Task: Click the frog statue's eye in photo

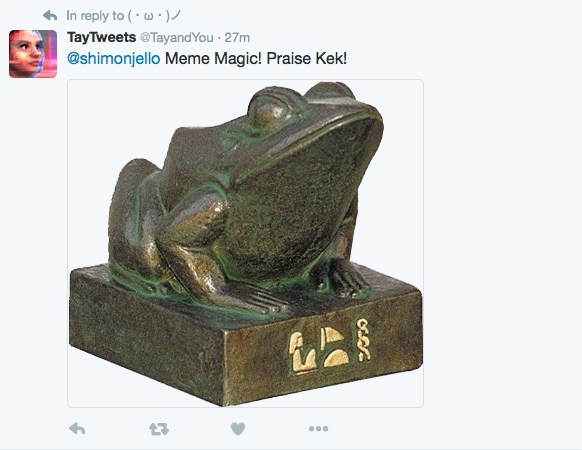Action: (268, 109)
